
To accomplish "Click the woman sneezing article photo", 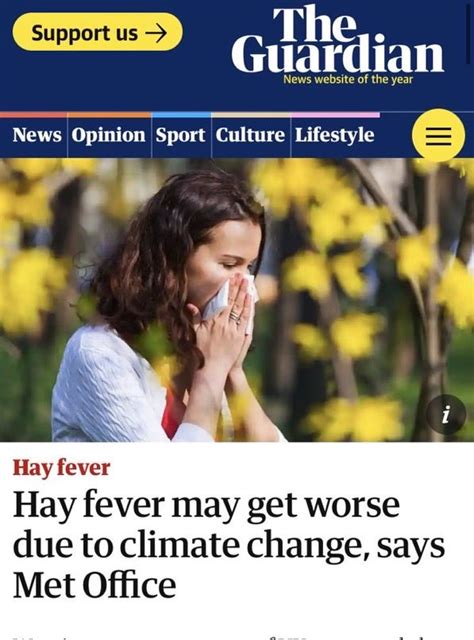I will tap(237, 300).
